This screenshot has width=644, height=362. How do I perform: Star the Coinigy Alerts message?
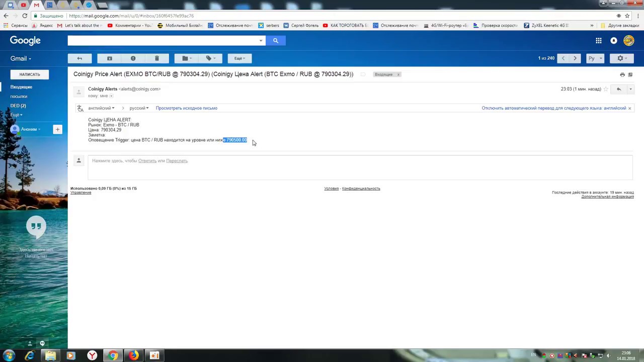pyautogui.click(x=606, y=89)
